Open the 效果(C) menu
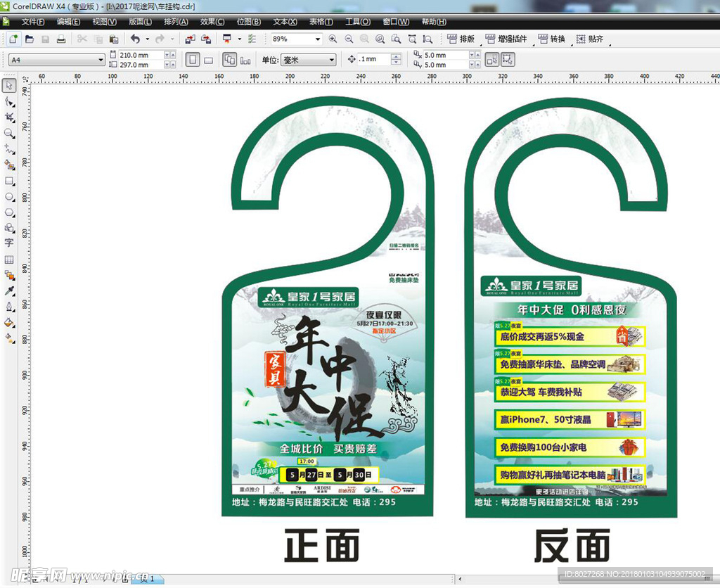The height and width of the screenshot is (588, 720). click(213, 22)
